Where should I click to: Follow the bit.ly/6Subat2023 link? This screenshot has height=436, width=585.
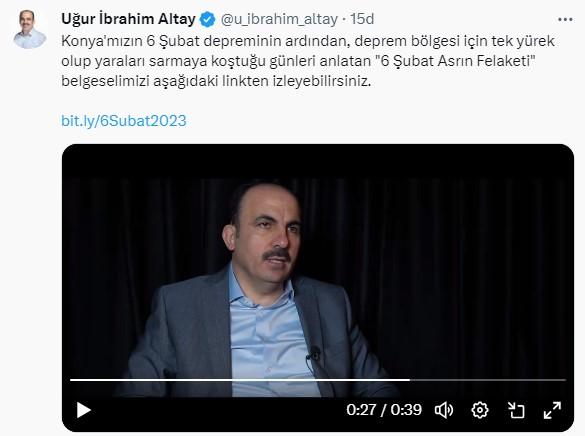click(123, 121)
